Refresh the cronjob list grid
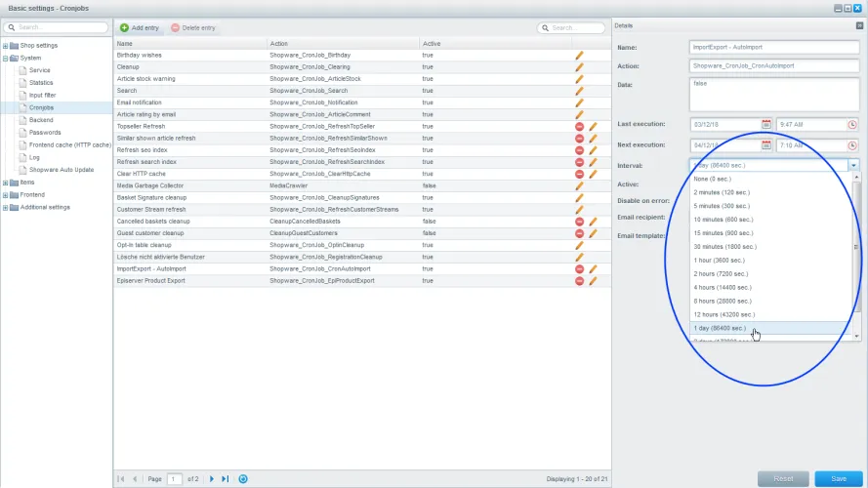This screenshot has width=868, height=488. pyautogui.click(x=243, y=479)
